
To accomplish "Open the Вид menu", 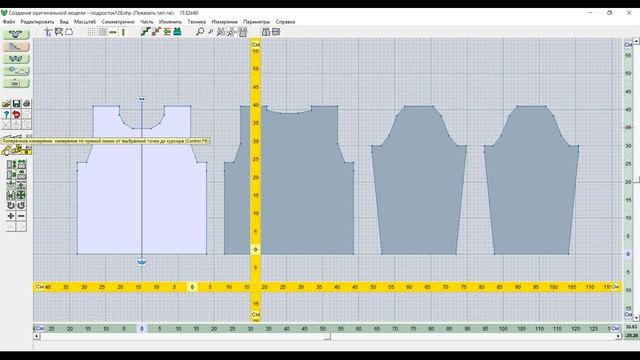I will pyautogui.click(x=64, y=22).
